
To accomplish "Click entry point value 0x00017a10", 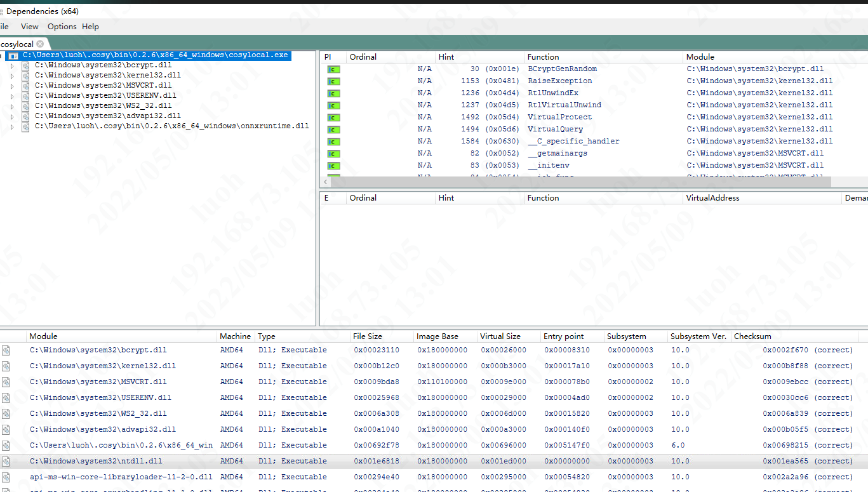I will 567,366.
